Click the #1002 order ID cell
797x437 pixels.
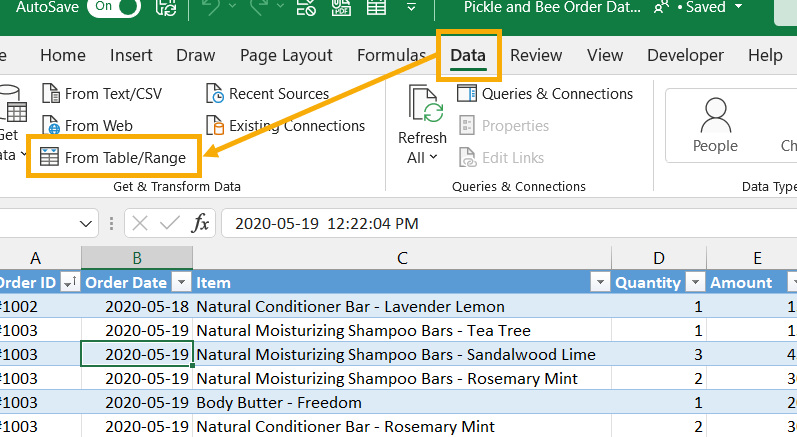41,306
